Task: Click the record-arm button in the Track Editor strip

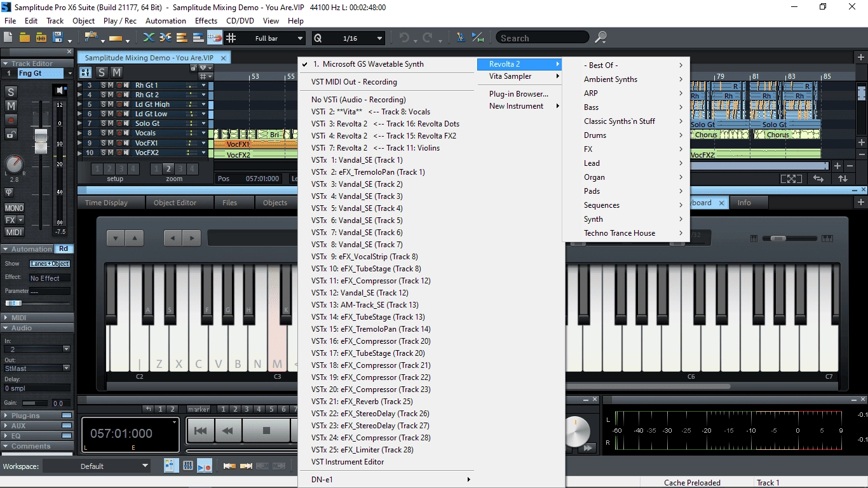Action: coord(11,119)
